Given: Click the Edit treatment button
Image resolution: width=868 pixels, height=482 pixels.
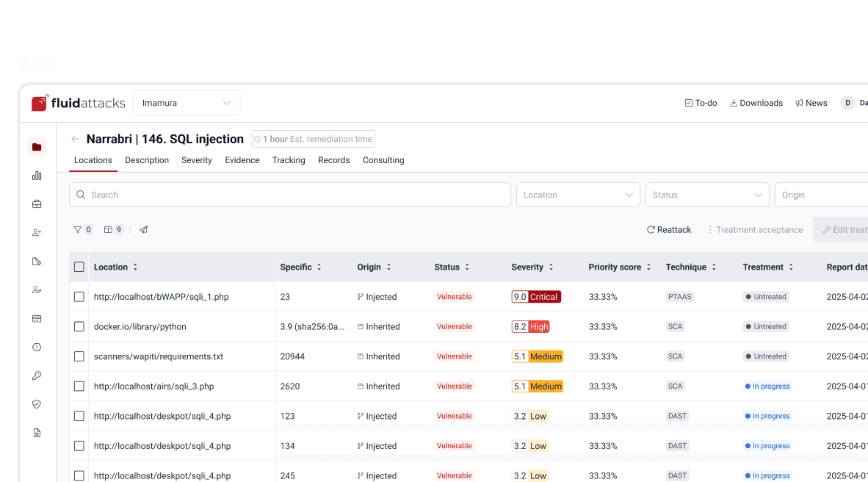Looking at the screenshot, I should [x=841, y=229].
